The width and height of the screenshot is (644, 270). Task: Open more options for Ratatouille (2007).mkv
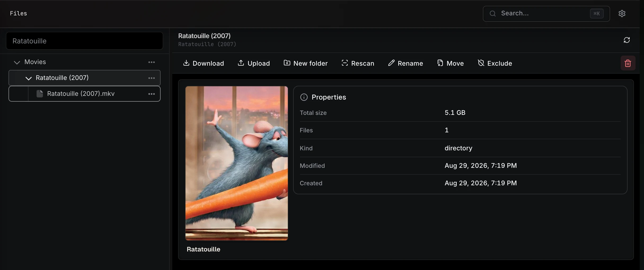pyautogui.click(x=152, y=94)
